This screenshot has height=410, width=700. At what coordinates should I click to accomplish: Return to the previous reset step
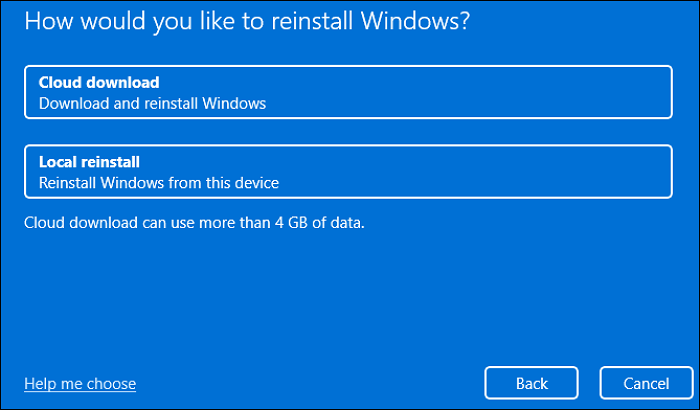(531, 383)
